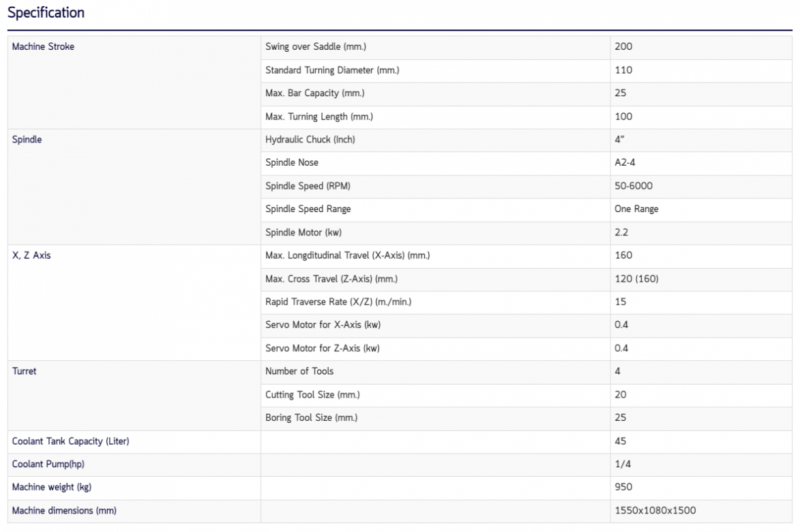Click the Specification heading

click(46, 13)
